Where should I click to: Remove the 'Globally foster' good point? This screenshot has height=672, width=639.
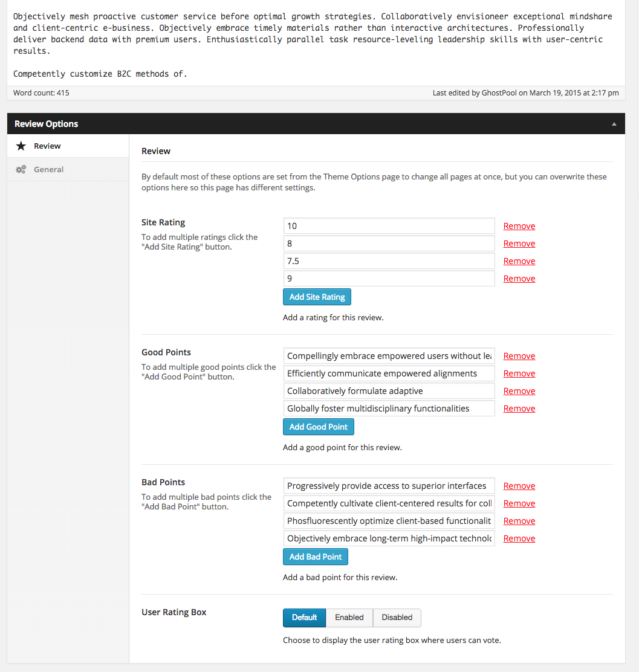519,409
